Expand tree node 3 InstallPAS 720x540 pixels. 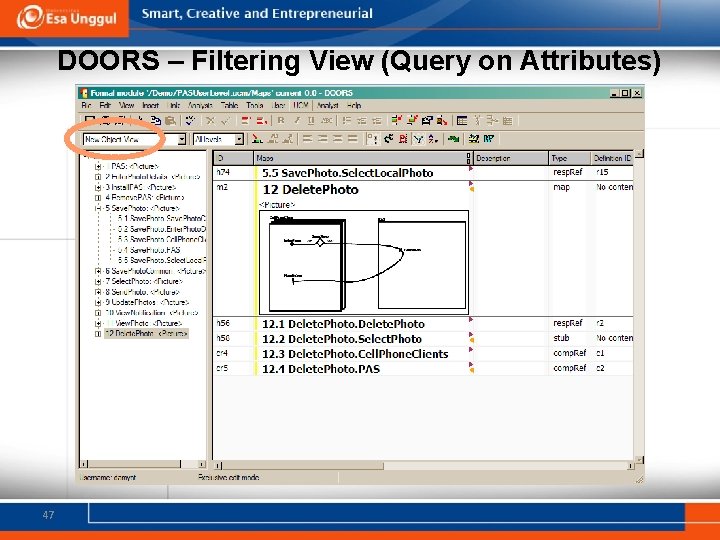pos(98,187)
